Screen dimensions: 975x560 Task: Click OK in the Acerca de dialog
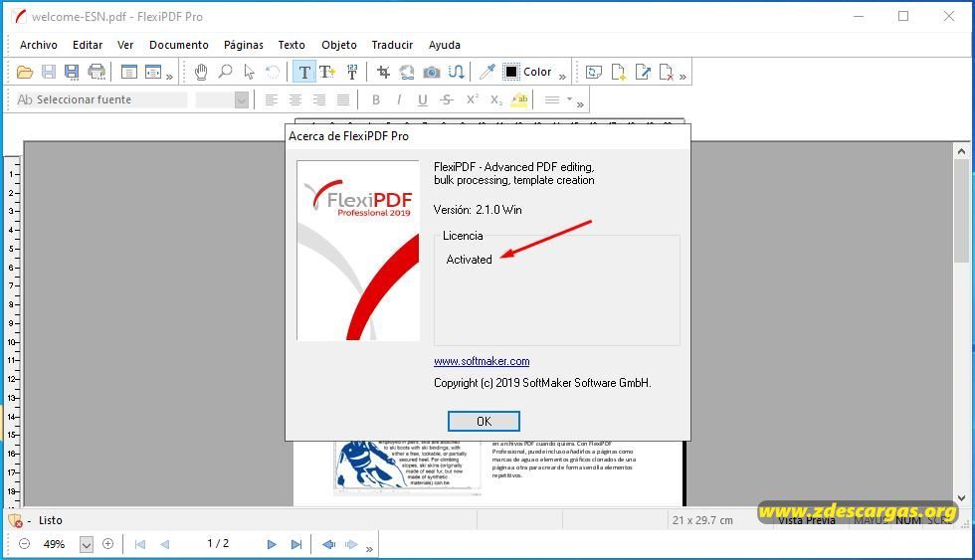point(484,422)
